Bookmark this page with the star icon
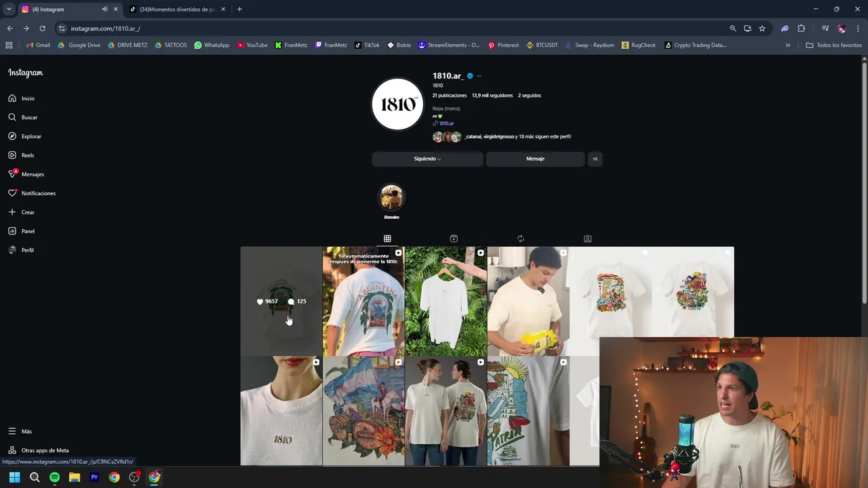The width and height of the screenshot is (868, 488). coord(762,28)
